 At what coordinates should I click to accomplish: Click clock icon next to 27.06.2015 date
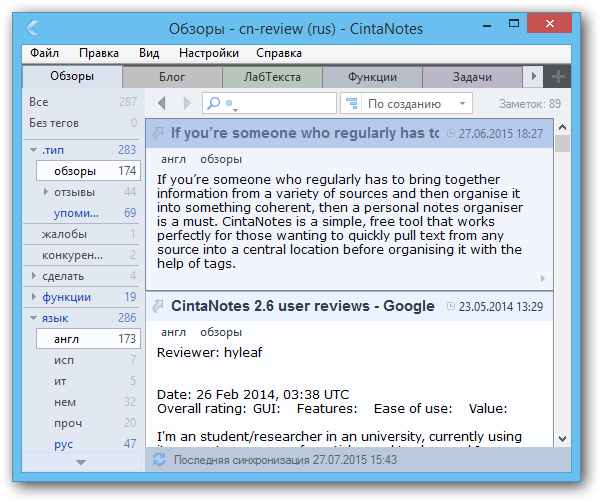click(x=452, y=133)
